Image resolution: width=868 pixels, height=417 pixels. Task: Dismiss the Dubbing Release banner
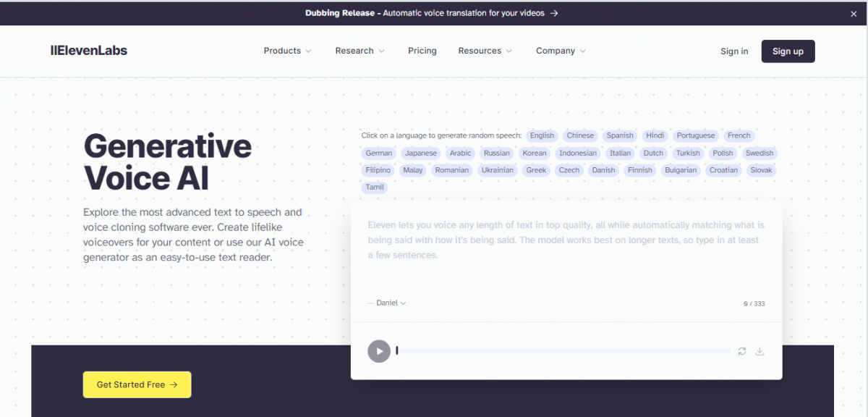point(854,13)
